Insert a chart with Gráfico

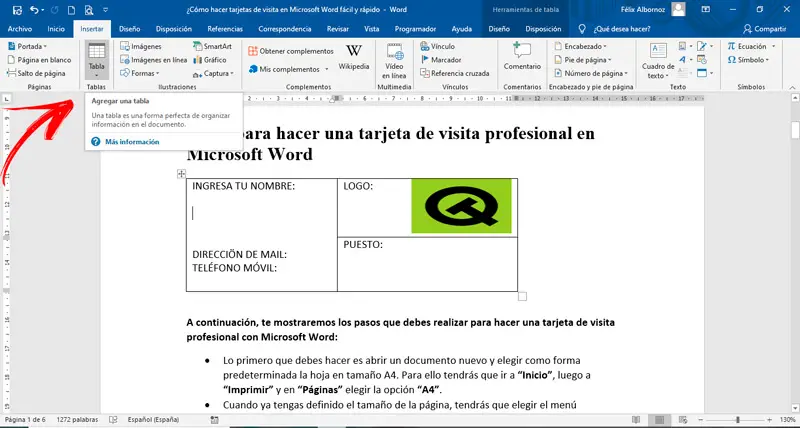209,60
